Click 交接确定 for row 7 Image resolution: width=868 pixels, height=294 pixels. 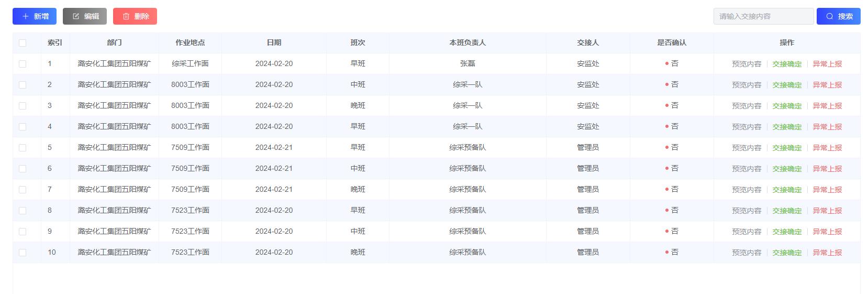click(787, 190)
